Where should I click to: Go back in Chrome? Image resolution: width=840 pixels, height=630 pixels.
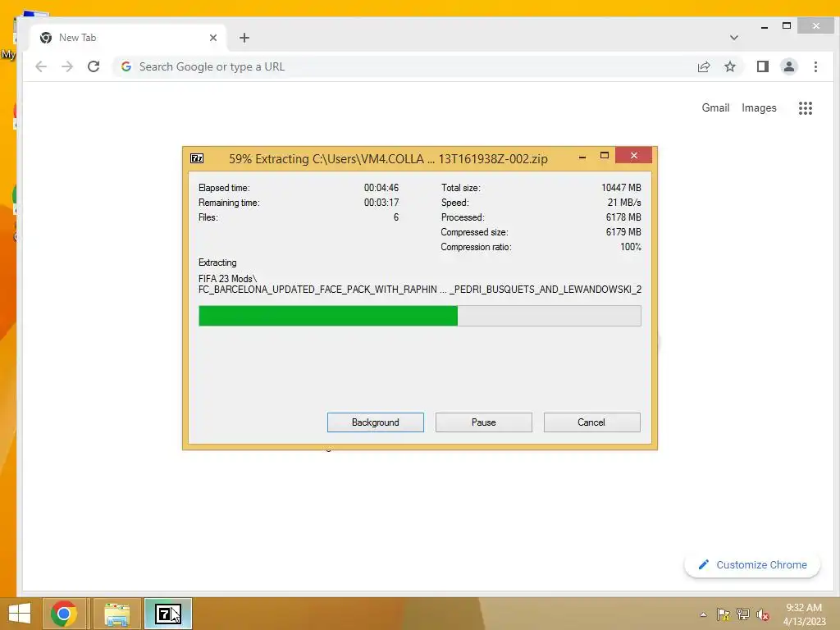click(41, 66)
